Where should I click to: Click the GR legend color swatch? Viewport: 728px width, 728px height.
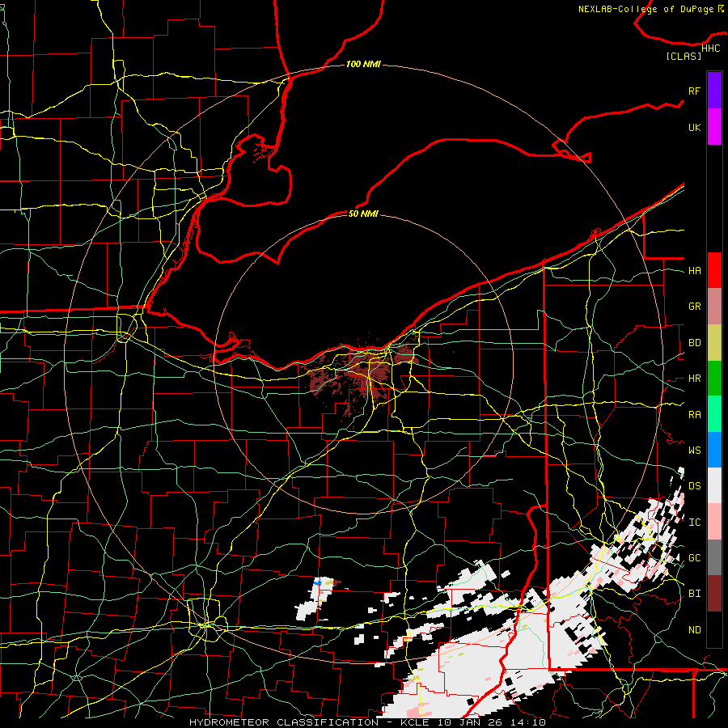click(x=714, y=306)
